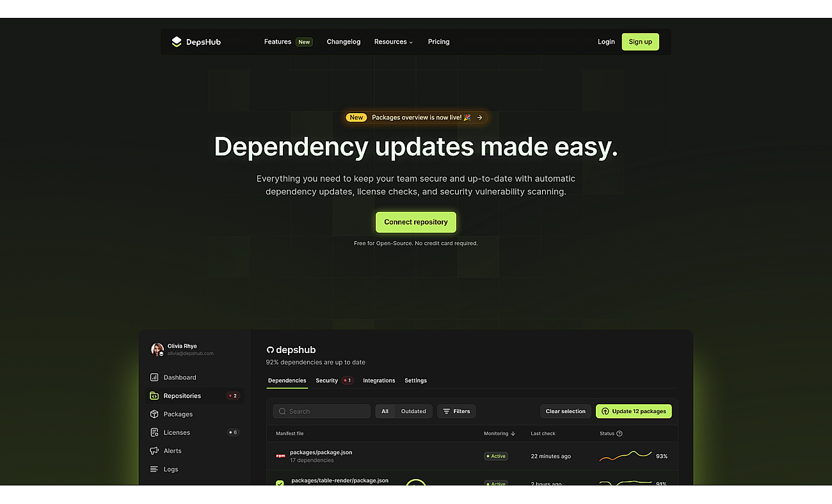Click the 22 minutes ago cell
The image size is (832, 504).
click(551, 456)
